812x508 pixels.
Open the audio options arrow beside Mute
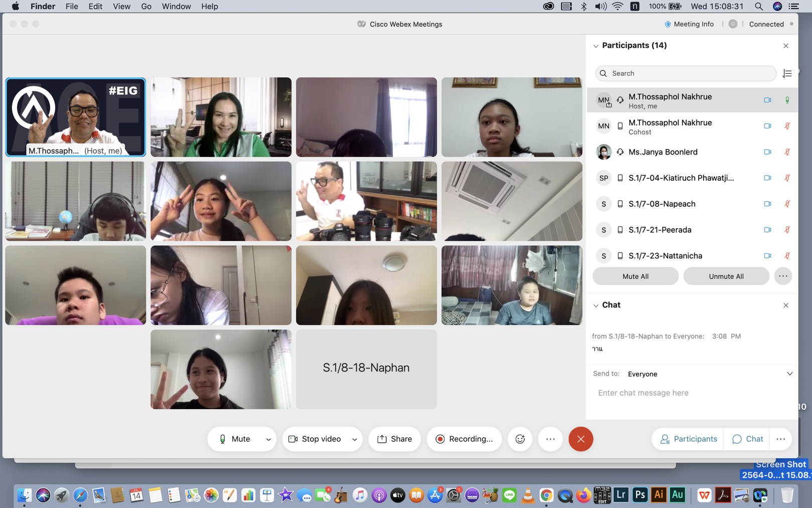(x=268, y=439)
